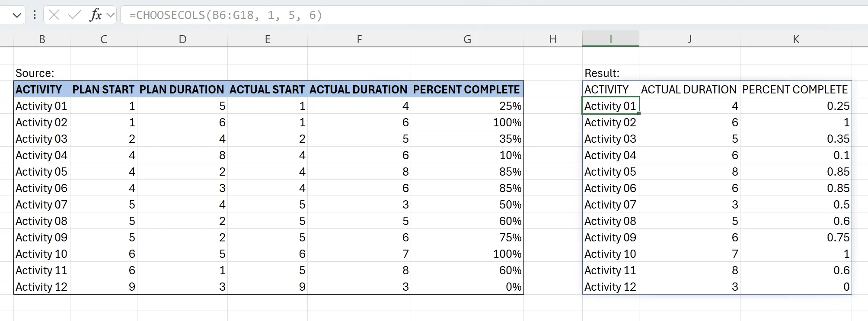Select column E header
Image resolution: width=868 pixels, height=321 pixels.
click(x=268, y=39)
